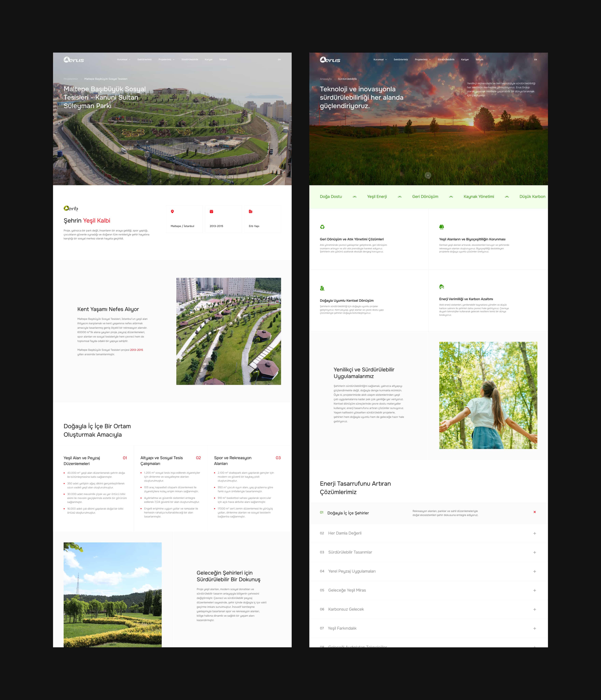The height and width of the screenshot is (700, 601).
Task: Click Doğa Dostu in green ticker bar
Action: [x=331, y=197]
